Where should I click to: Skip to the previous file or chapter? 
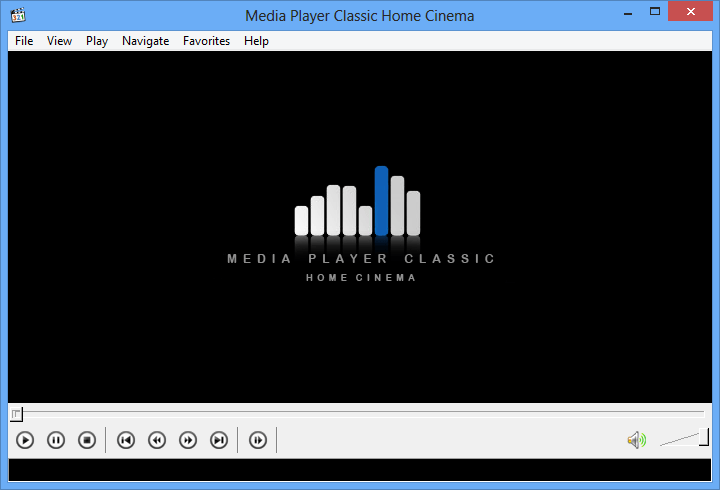(126, 440)
